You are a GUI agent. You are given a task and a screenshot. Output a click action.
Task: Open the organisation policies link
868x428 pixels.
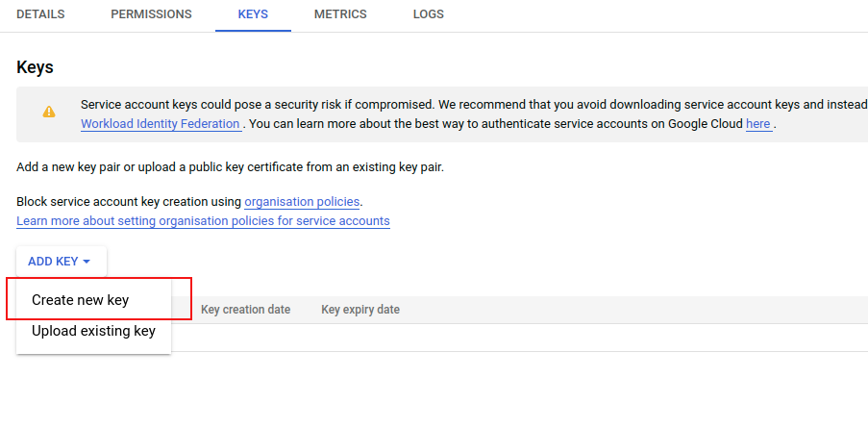click(302, 202)
